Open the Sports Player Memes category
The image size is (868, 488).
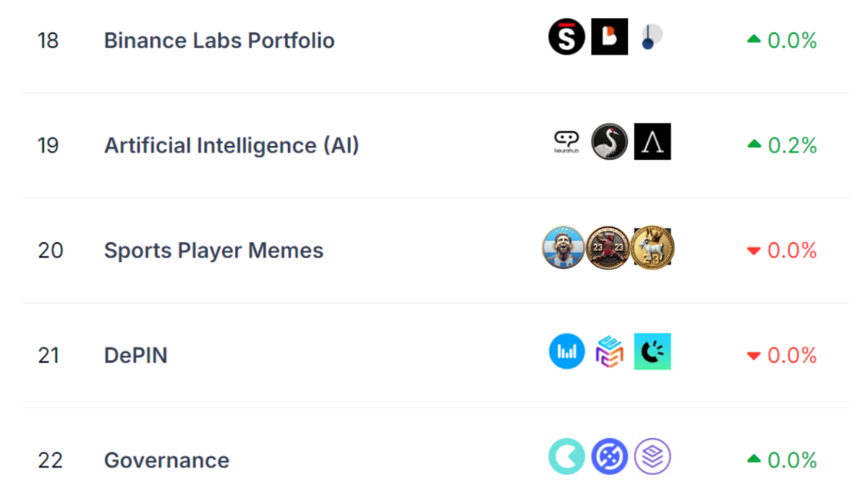click(x=213, y=251)
